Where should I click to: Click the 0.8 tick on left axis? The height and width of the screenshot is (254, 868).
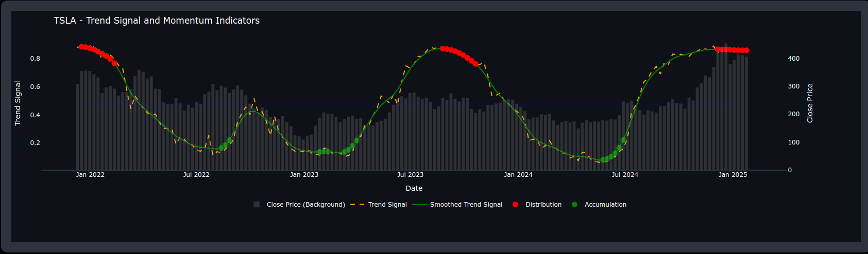pyautogui.click(x=35, y=59)
